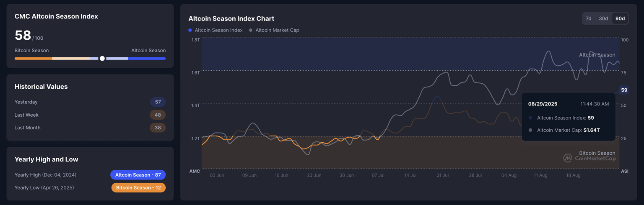The image size is (644, 205).
Task: Click the Altcoin Season Index Chart title
Action: click(231, 19)
